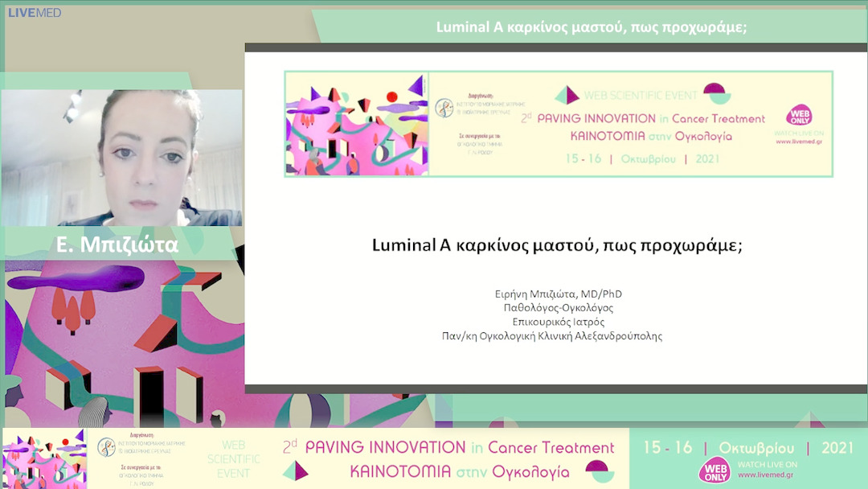The width and height of the screenshot is (868, 489).
Task: Click the top header title Luminal A καρκίνος μαστού
Action: tap(592, 27)
